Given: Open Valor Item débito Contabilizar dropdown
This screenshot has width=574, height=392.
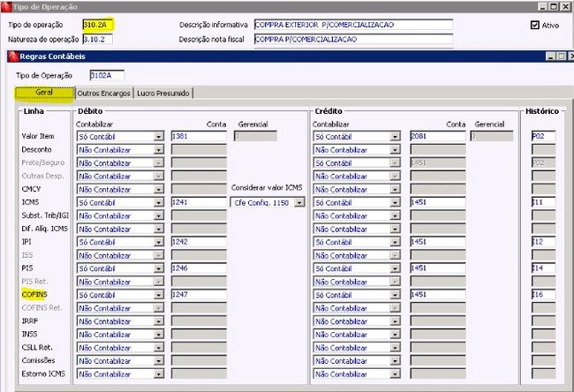Looking at the screenshot, I should (158, 137).
